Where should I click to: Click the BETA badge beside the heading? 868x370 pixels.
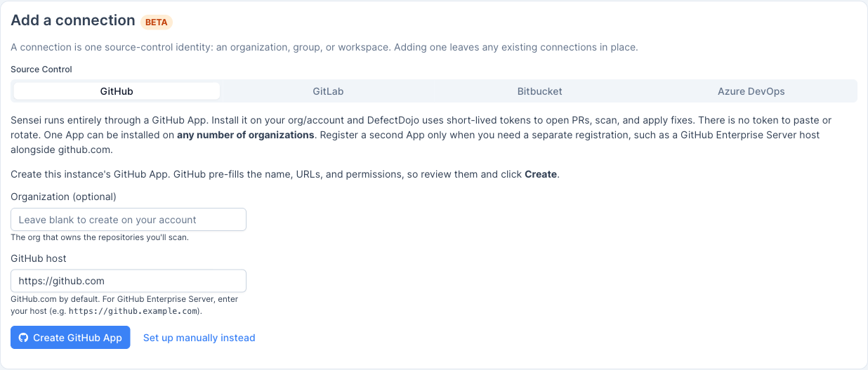pyautogui.click(x=157, y=22)
